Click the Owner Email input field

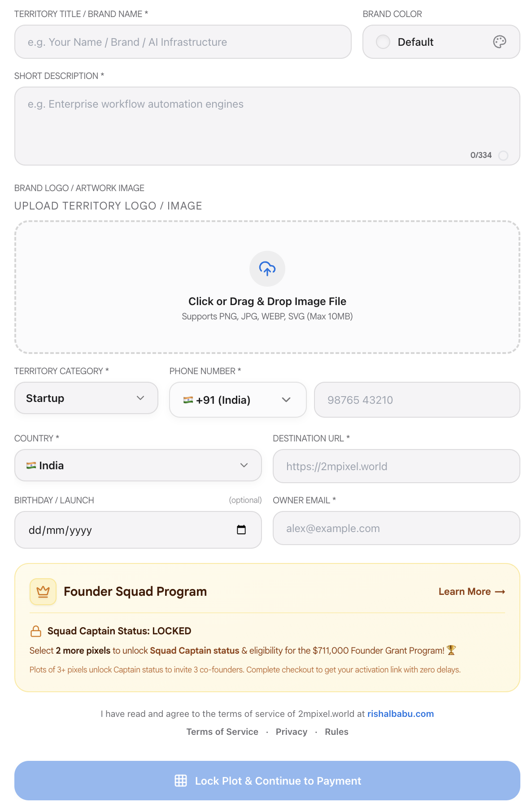(397, 528)
